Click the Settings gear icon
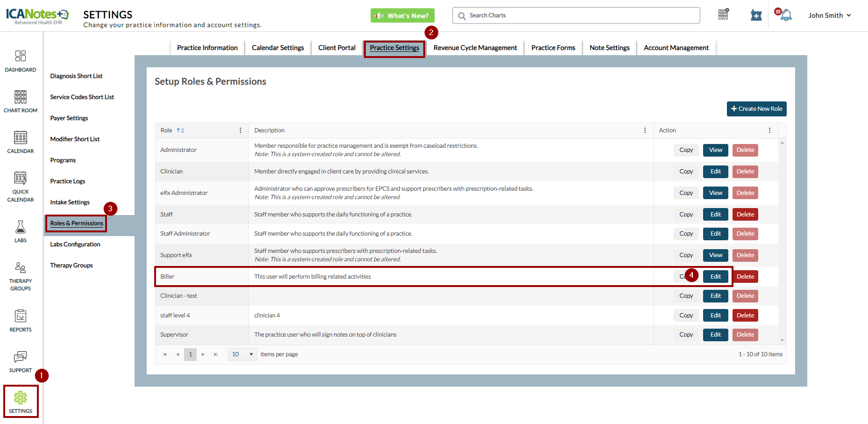This screenshot has height=424, width=868. click(x=20, y=398)
